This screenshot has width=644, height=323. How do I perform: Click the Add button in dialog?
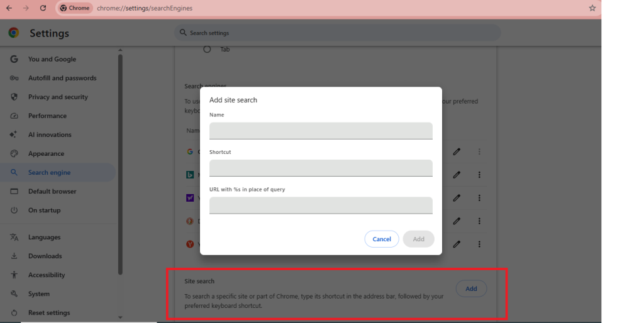(418, 239)
